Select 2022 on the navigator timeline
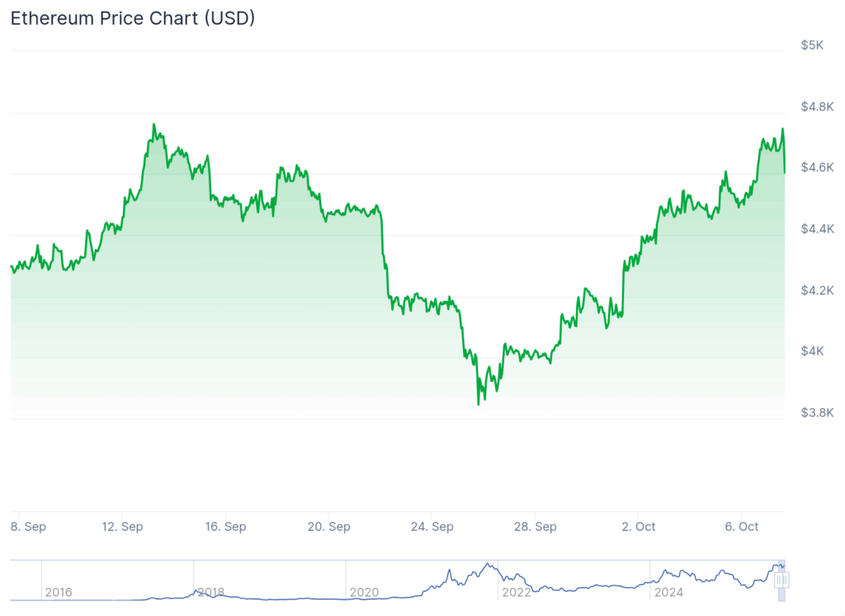Screen dimensions: 845x616 coord(517,592)
